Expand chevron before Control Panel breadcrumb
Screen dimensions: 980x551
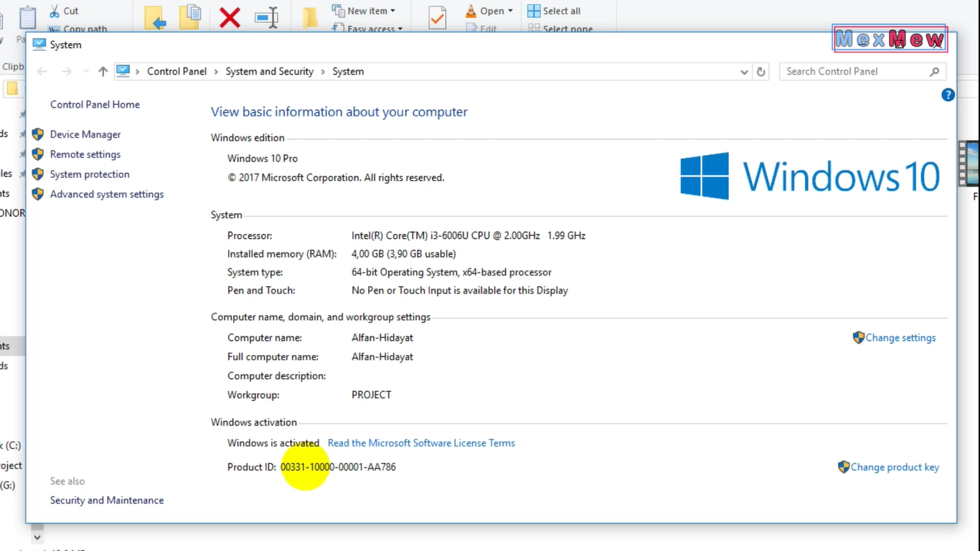coord(138,72)
